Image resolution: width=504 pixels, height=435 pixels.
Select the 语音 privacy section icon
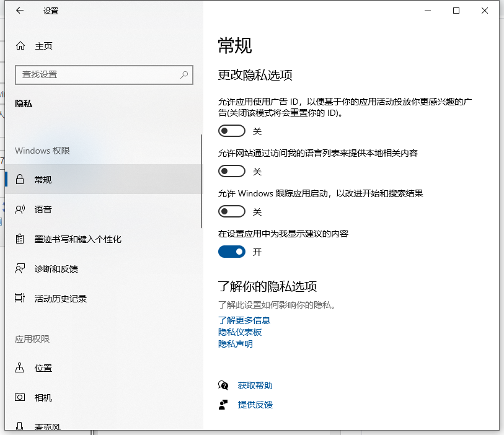[19, 209]
